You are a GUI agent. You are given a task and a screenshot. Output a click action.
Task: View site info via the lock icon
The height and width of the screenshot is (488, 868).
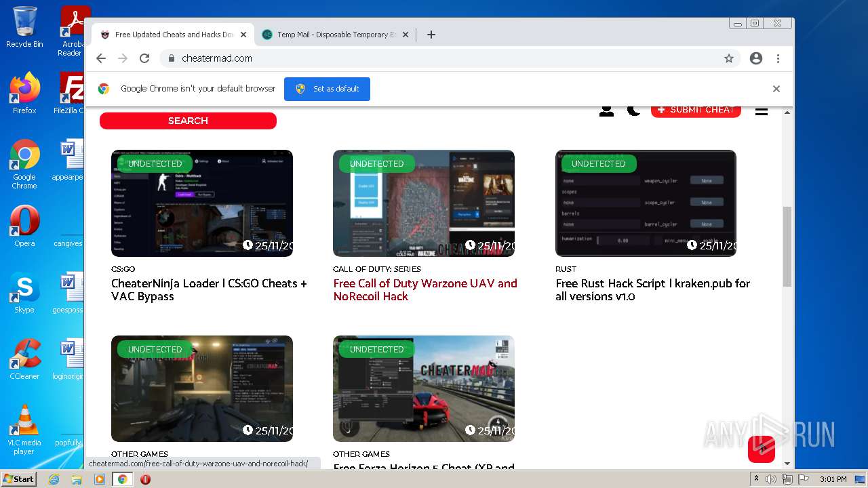tap(172, 58)
